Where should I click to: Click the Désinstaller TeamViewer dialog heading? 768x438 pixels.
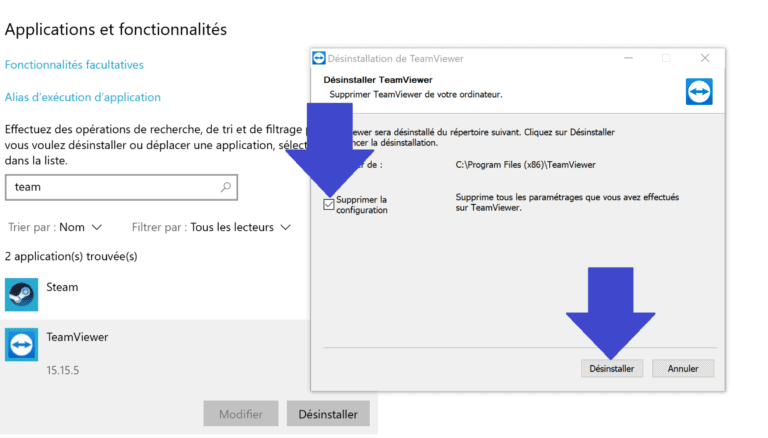point(378,80)
